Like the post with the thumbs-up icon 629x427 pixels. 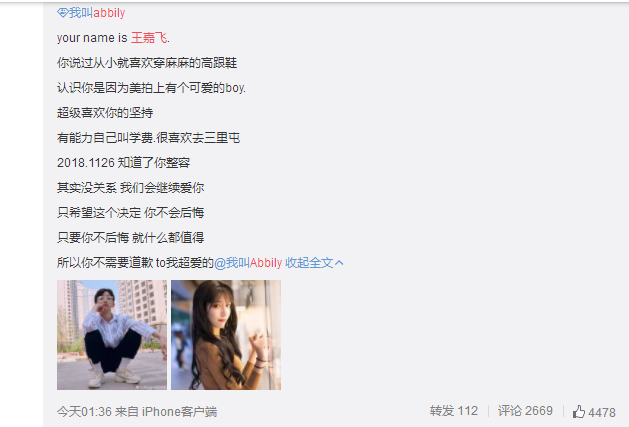click(x=578, y=412)
